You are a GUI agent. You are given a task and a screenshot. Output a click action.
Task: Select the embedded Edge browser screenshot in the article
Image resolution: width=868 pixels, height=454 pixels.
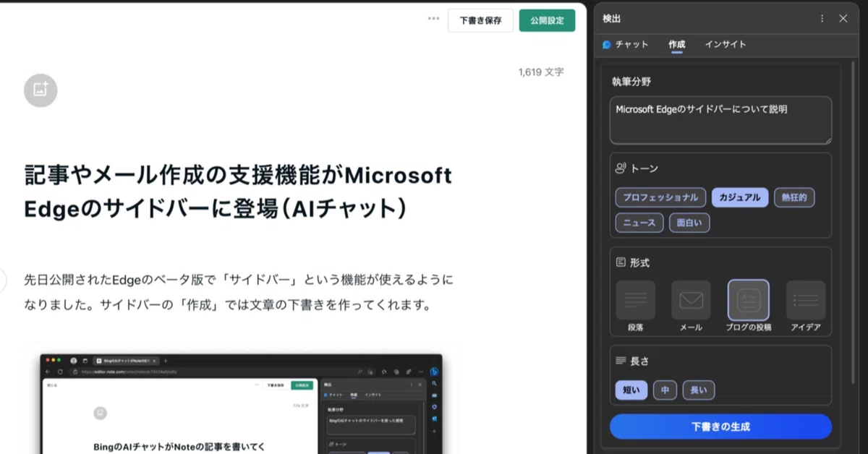pyautogui.click(x=241, y=403)
